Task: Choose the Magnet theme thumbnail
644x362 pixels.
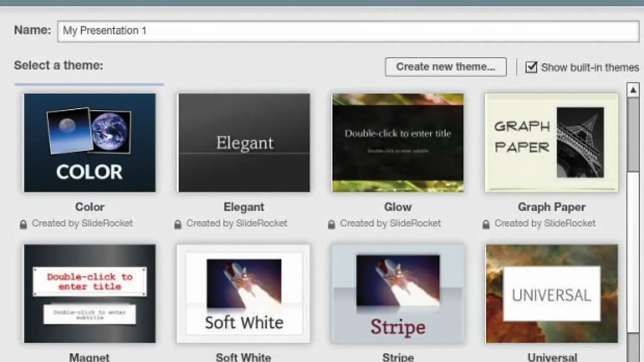Action: (90, 294)
